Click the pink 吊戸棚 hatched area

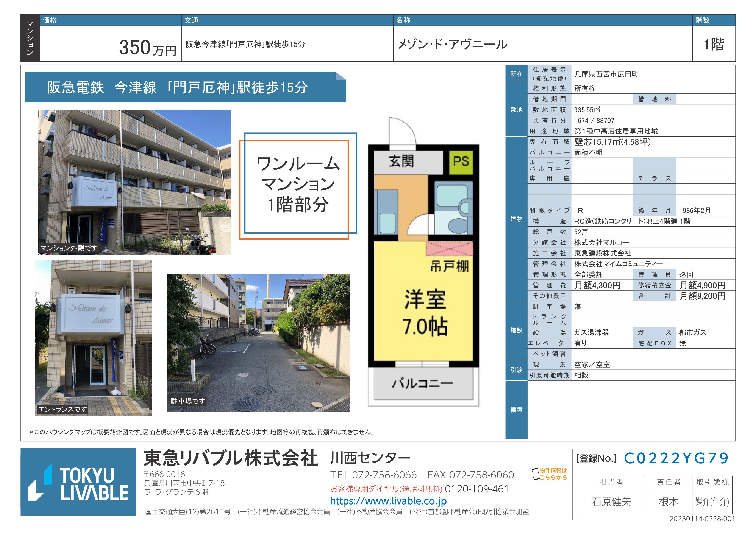click(x=450, y=249)
